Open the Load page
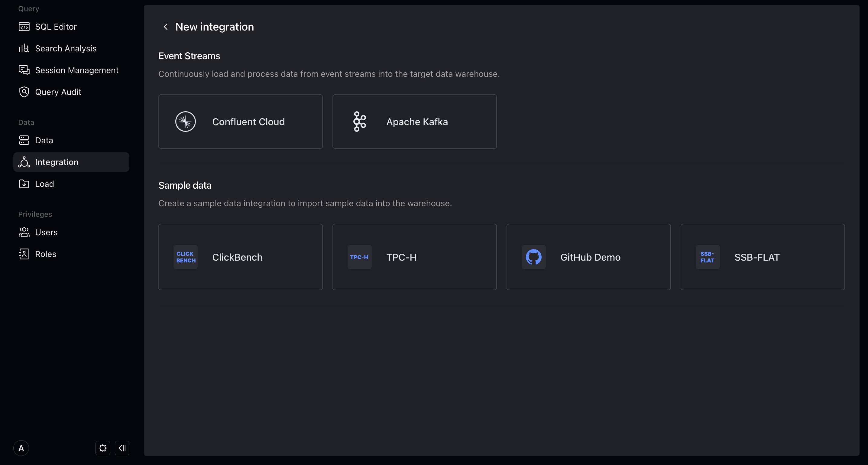Viewport: 868px width, 465px height. (44, 184)
